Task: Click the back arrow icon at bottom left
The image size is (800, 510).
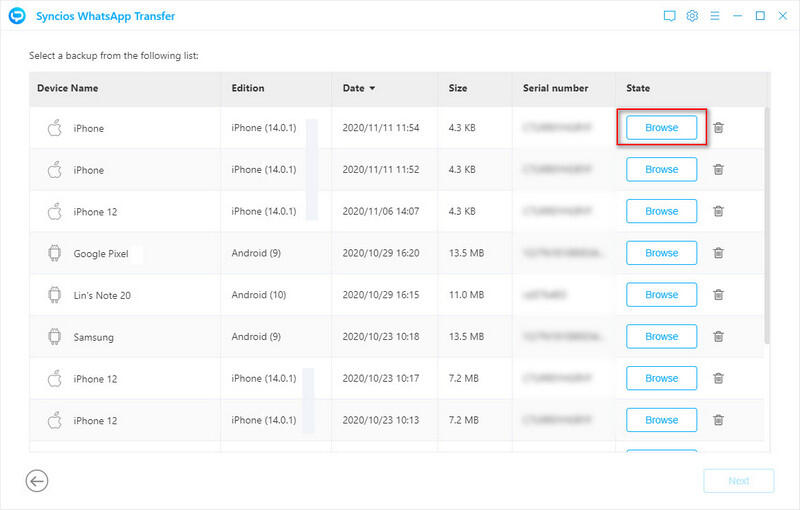Action: (37, 481)
